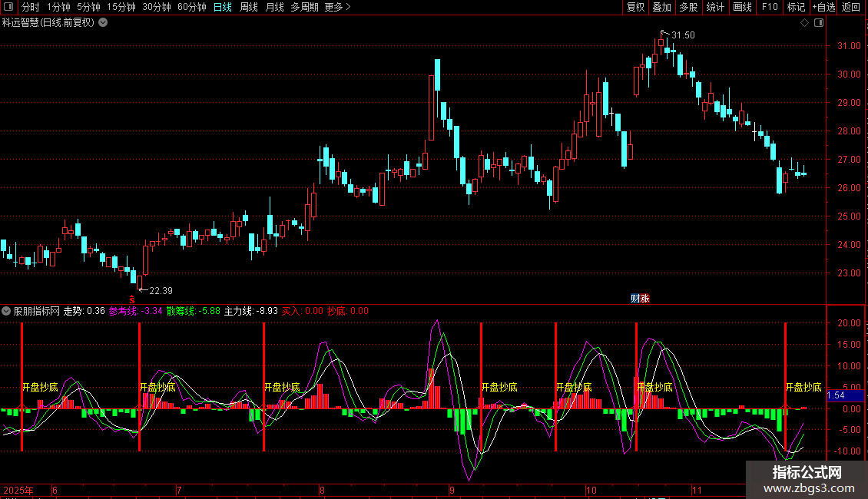Click the 涨 marker icon on the chart
This screenshot has height=499, width=868.
pos(645,299)
